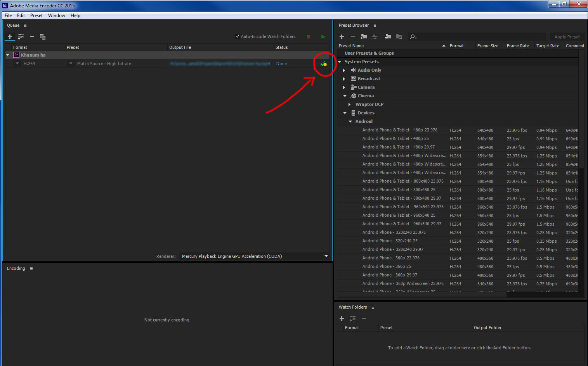
Task: Open the H.264 format dropdown
Action: pos(17,64)
